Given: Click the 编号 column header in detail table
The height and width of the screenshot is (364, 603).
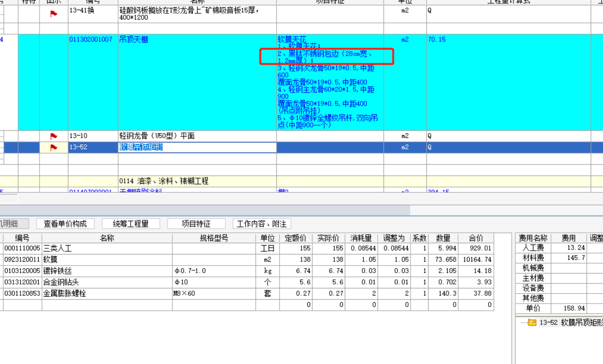Looking at the screenshot, I should [22, 238].
